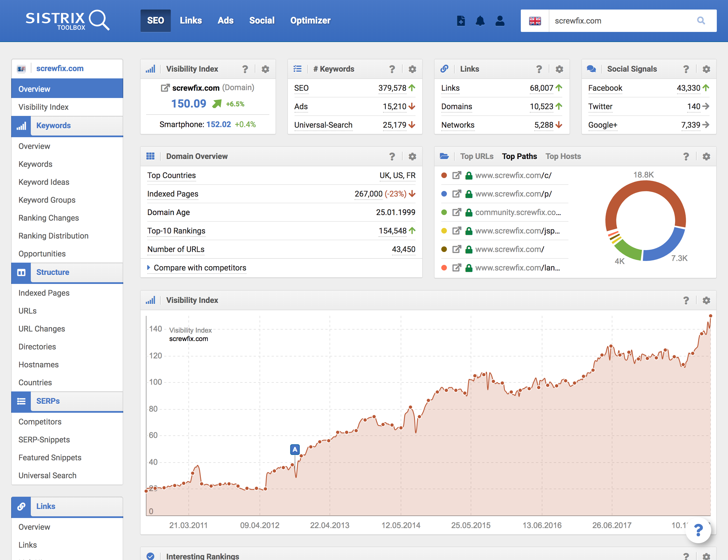Click the add report document icon
Screen dimensions: 728x560
coord(461,21)
